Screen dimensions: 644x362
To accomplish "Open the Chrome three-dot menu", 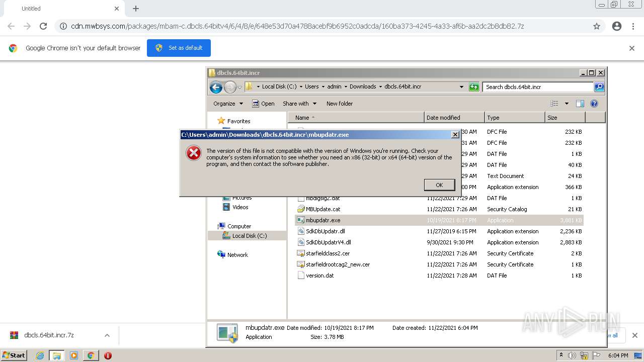I will tap(633, 26).
